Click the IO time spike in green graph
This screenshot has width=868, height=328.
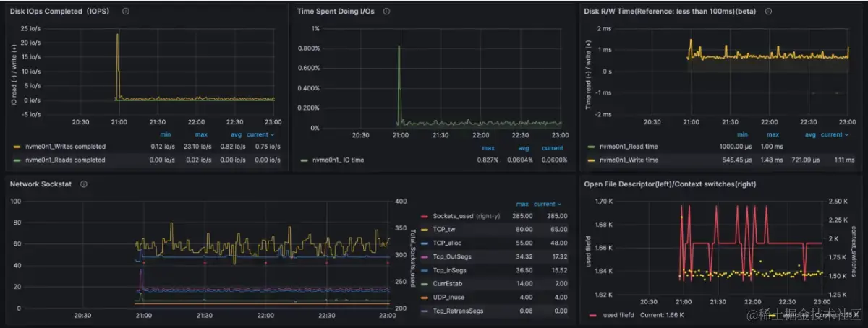[x=399, y=85]
